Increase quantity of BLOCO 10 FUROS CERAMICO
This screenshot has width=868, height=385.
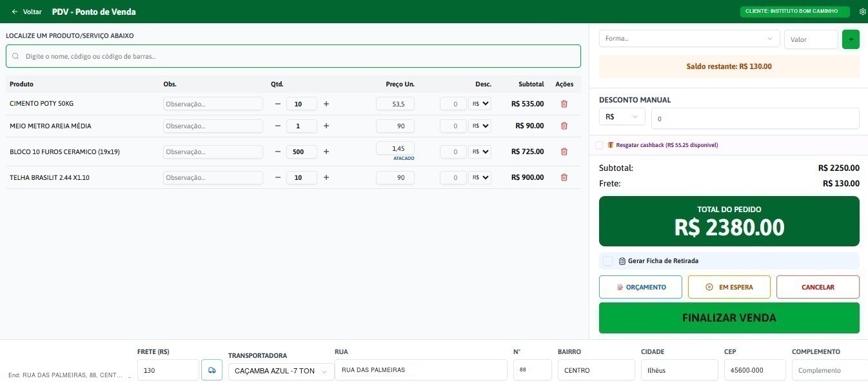click(326, 152)
